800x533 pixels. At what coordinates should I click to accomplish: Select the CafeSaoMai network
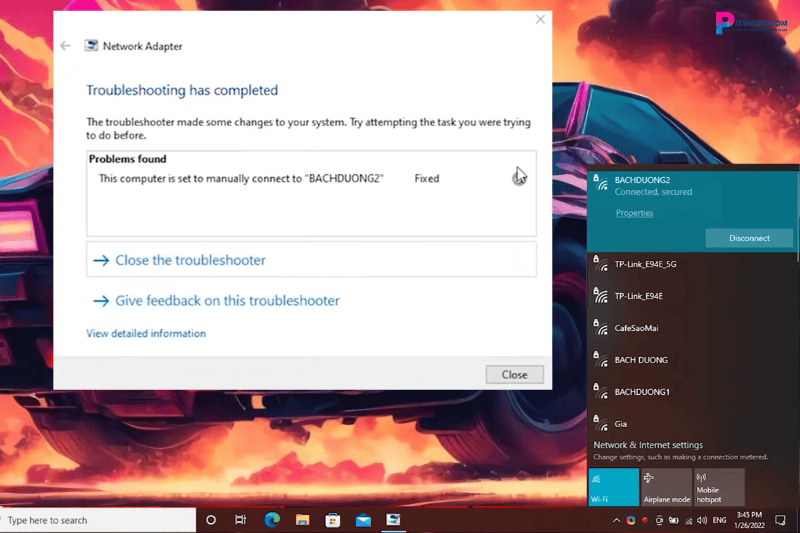pos(636,328)
